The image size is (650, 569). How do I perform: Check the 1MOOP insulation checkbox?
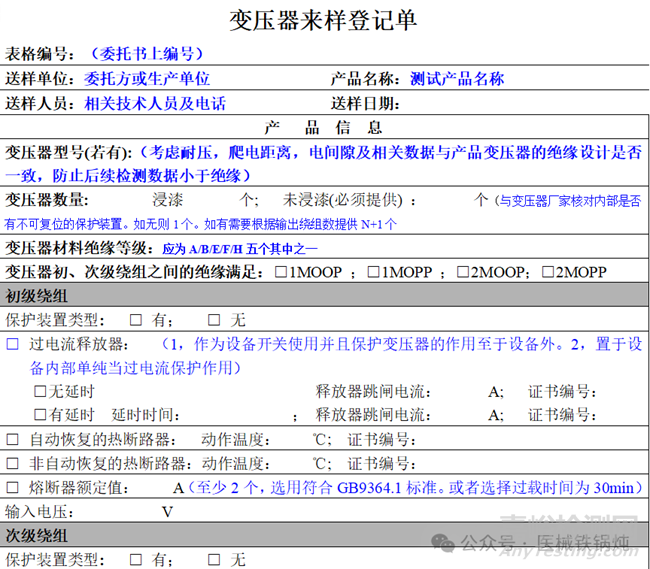282,272
